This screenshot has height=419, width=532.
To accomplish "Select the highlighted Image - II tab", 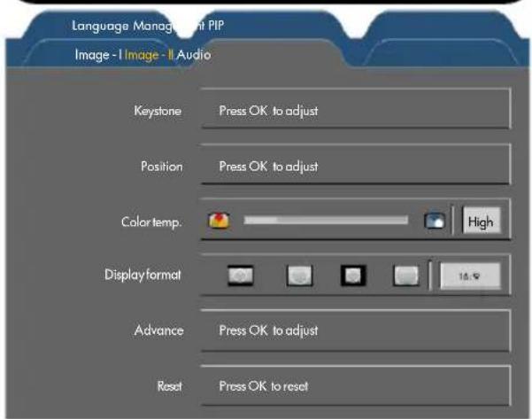I will 149,55.
